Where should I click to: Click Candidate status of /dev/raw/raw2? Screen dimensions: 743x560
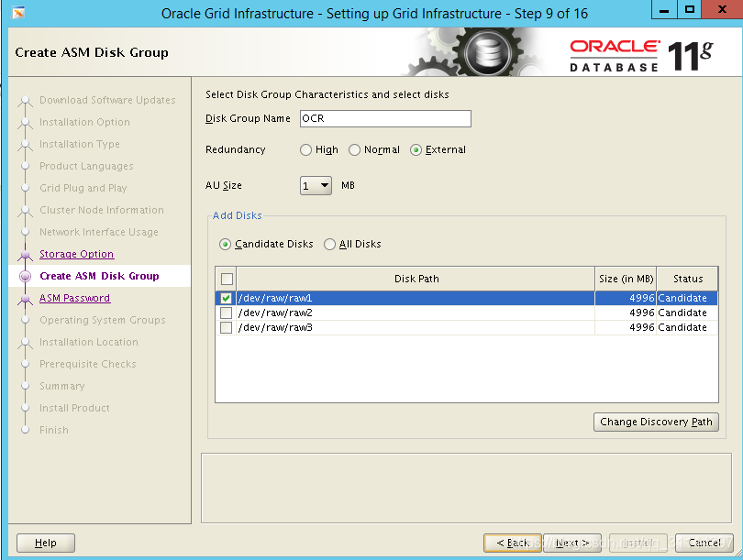pos(682,313)
